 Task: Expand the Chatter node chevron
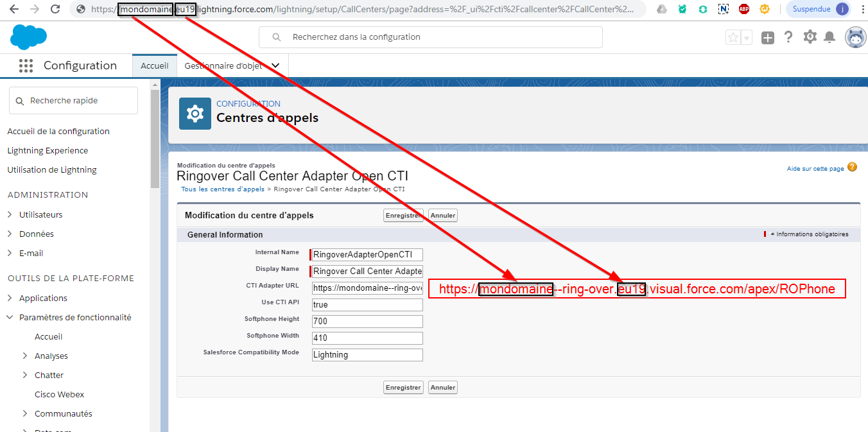point(25,375)
